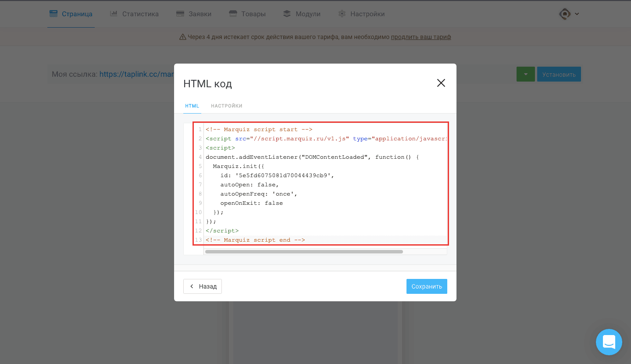Open the account avatar menu
This screenshot has width=631, height=364.
[565, 14]
